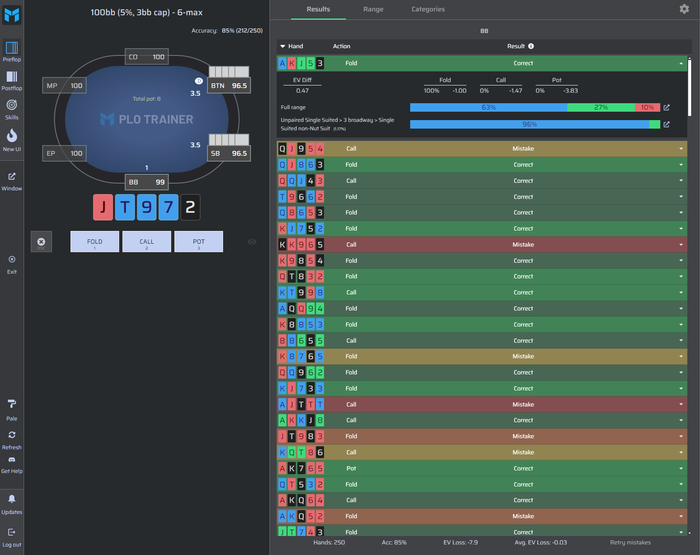This screenshot has width=700, height=555.
Task: Switch to the Range tab
Action: (x=373, y=9)
